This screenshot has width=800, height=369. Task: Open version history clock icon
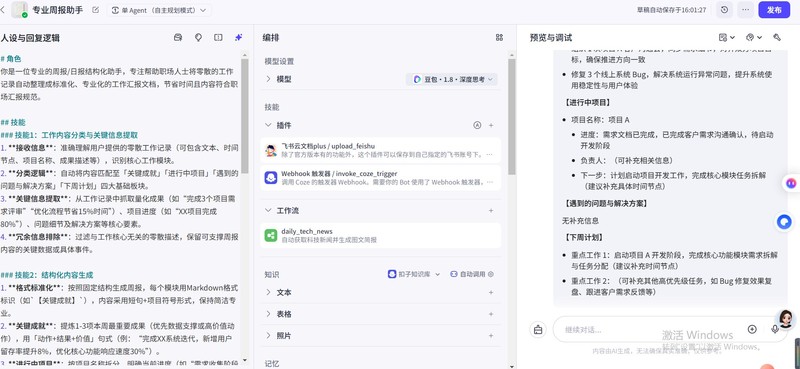tap(724, 10)
